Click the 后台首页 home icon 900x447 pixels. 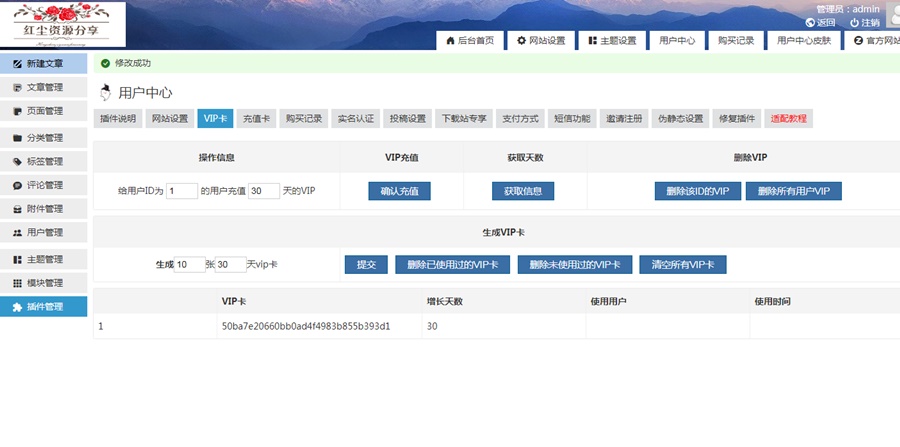[x=448, y=41]
